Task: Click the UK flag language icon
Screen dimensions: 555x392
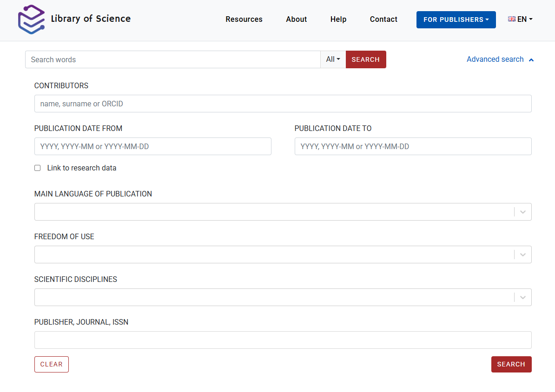Action: (x=512, y=19)
